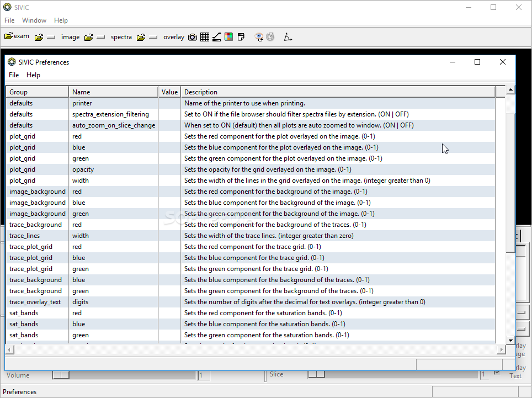Click the Slice slider handle
532x398 pixels.
pyautogui.click(x=316, y=374)
